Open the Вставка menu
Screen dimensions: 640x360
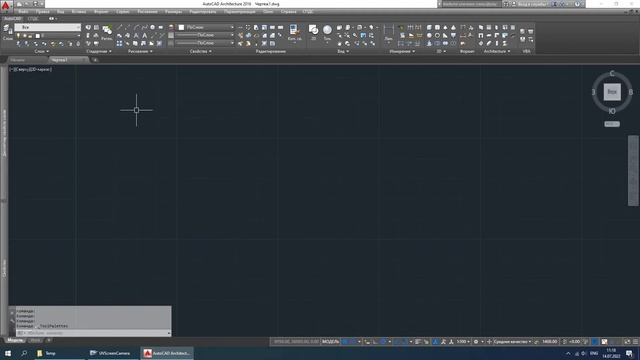click(x=79, y=12)
